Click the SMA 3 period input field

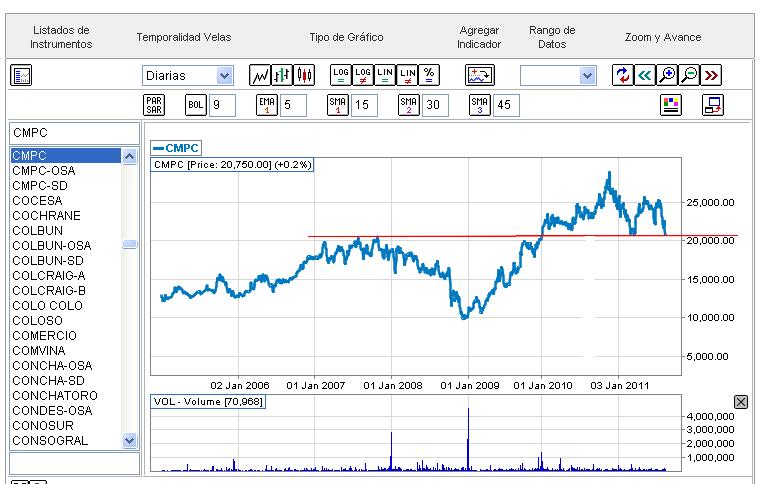[506, 105]
